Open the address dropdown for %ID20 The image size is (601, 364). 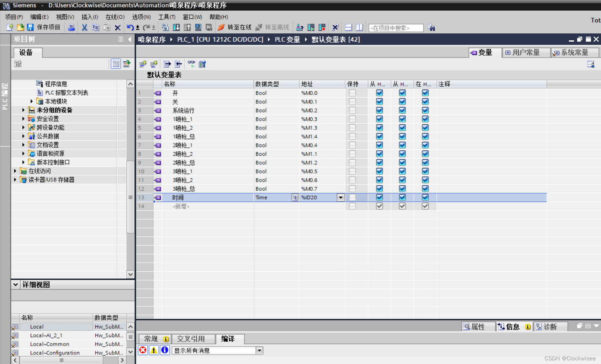point(341,198)
